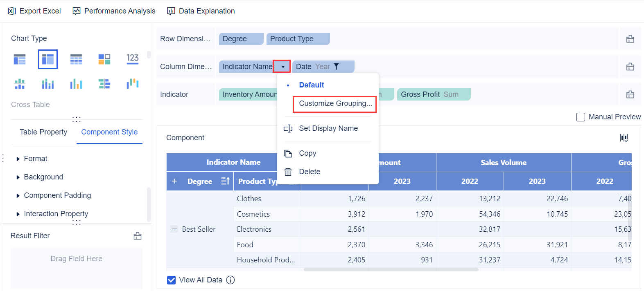Click the sort icon in Degree header
Image resolution: width=644 pixels, height=291 pixels.
click(x=225, y=181)
